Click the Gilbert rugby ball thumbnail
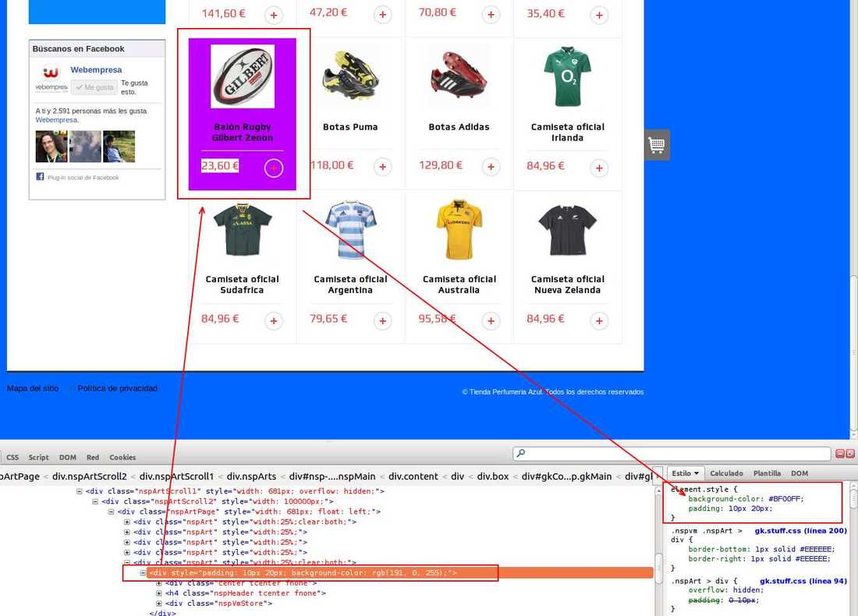Screen dimensions: 858x616 click(243, 77)
